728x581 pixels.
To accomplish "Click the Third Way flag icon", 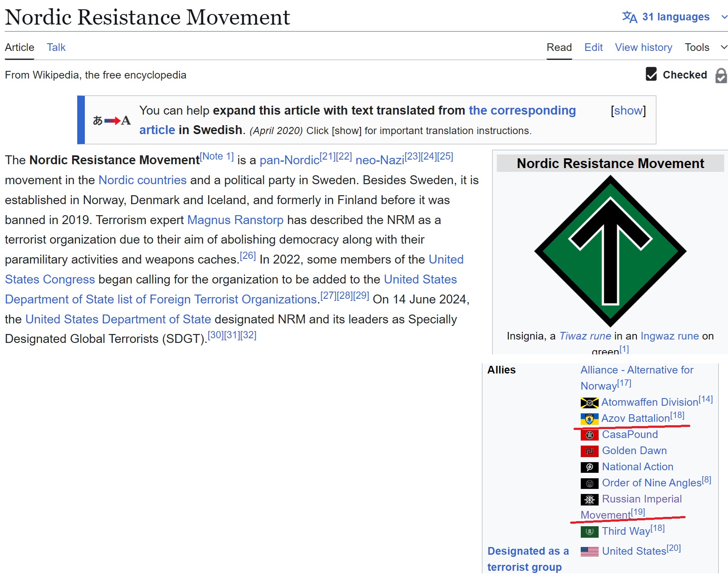I will (x=589, y=532).
